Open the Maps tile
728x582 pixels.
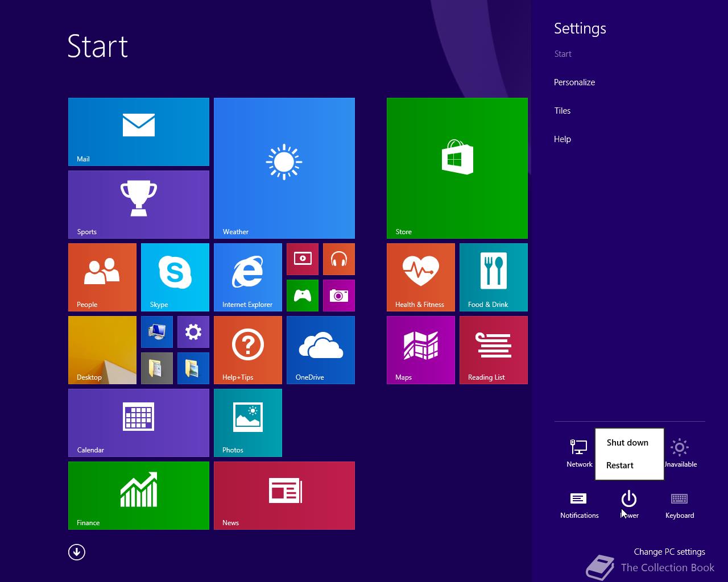[421, 350]
